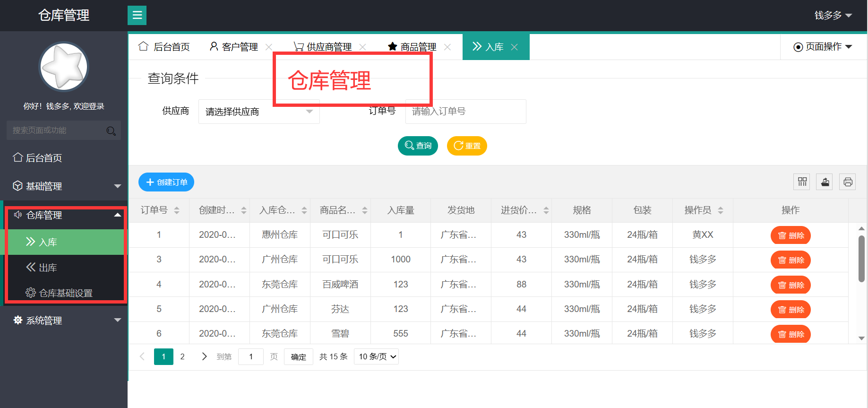Screen dimensions: 868x408
Task: Go to previous page arrow
Action: click(142, 356)
